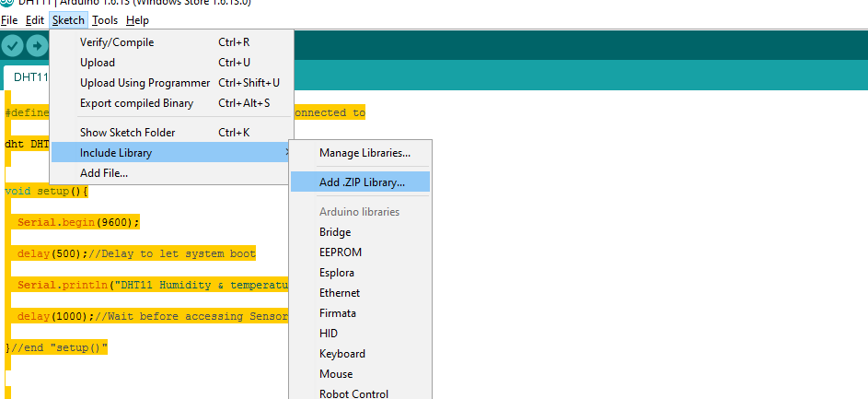Choose Upload Using Programmer option
868x399 pixels.
tap(145, 83)
